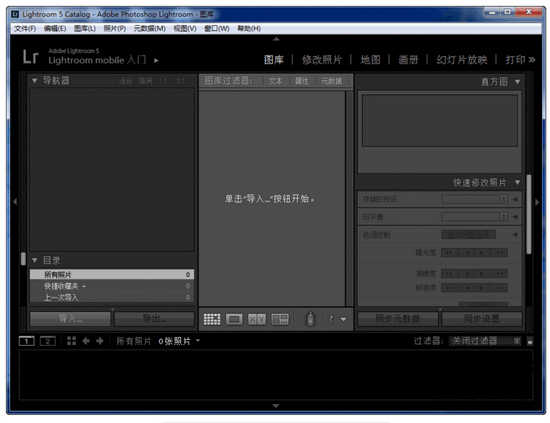The width and height of the screenshot is (550, 423).
Task: Adjust the clarity quick develop control
Action: click(x=474, y=273)
